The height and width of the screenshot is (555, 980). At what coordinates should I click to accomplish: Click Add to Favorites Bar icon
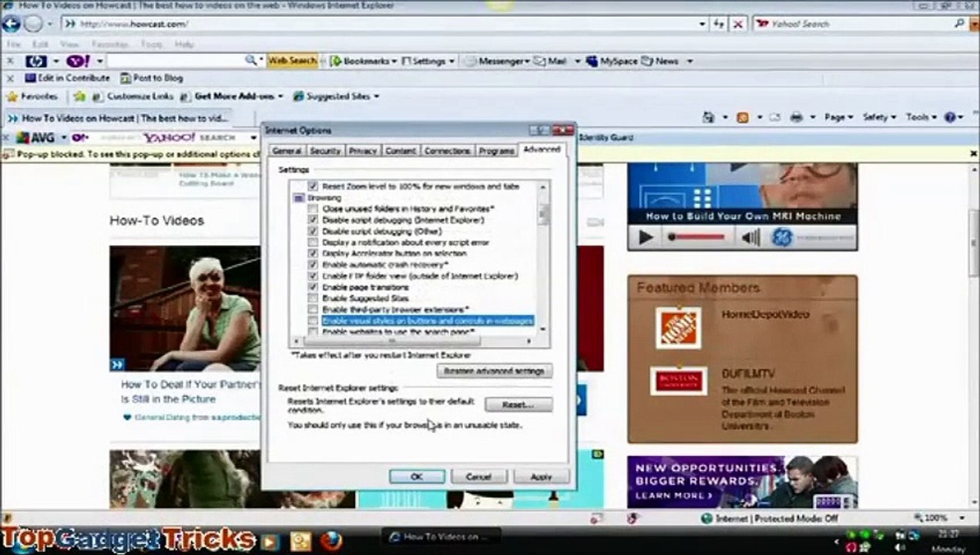79,96
